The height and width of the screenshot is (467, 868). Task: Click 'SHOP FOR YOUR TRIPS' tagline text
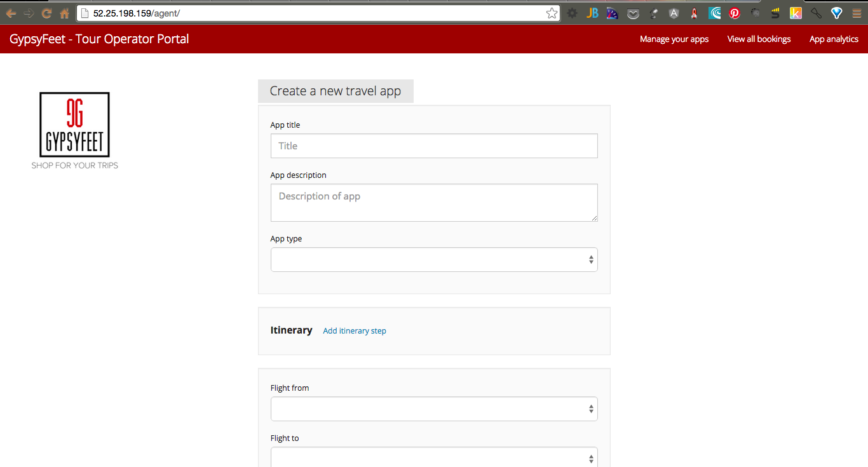75,165
